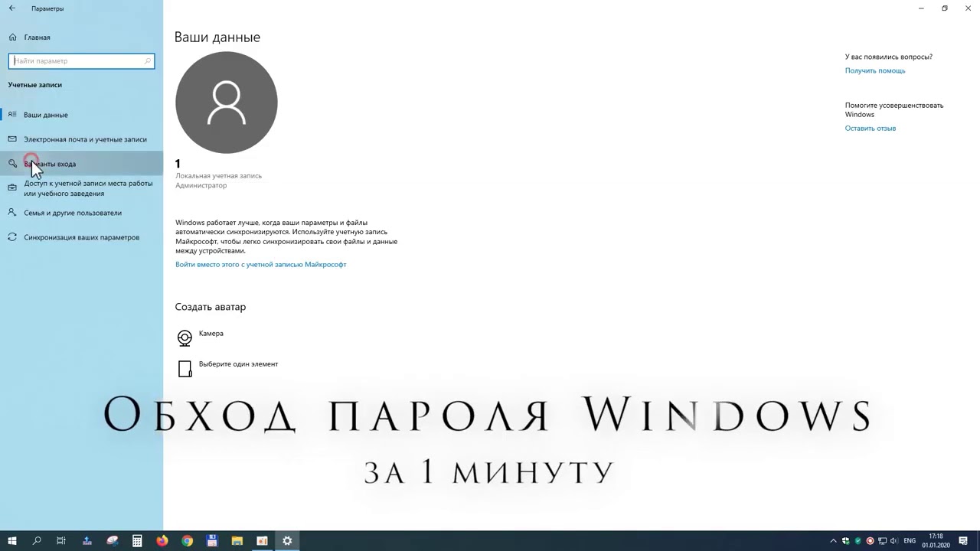Click Оставить отзыв link
Image resolution: width=980 pixels, height=551 pixels.
(x=871, y=129)
